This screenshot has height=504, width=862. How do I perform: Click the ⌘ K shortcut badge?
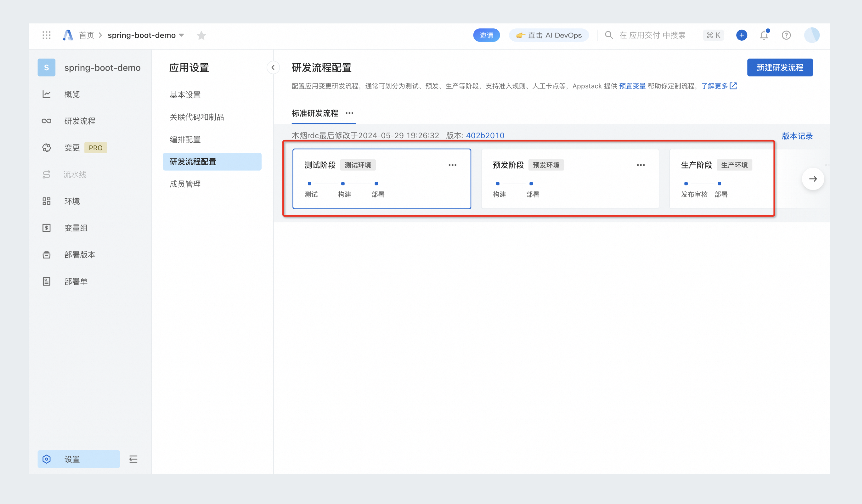[x=713, y=35]
